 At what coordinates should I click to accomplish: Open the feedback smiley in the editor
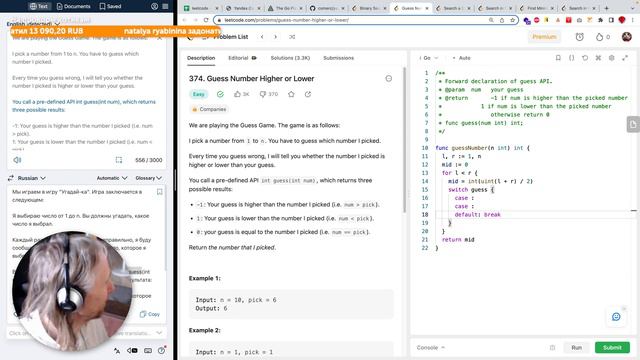pyautogui.click(x=616, y=317)
